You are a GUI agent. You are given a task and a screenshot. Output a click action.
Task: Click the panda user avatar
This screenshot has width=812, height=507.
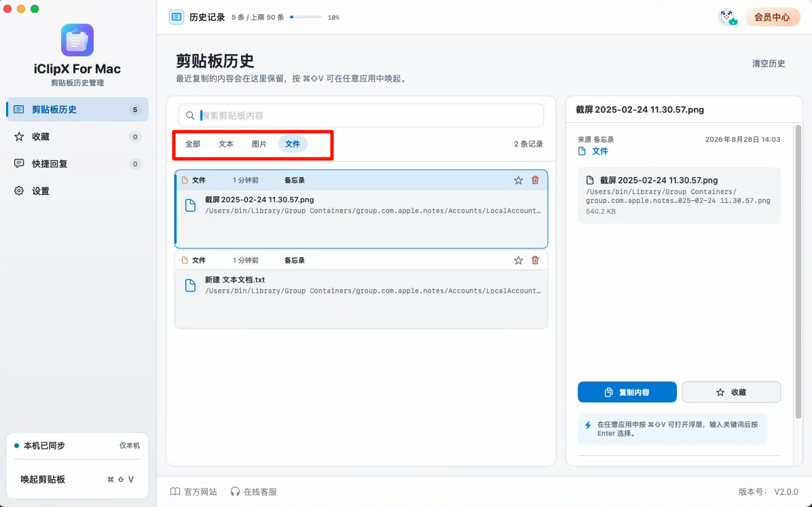click(x=728, y=17)
